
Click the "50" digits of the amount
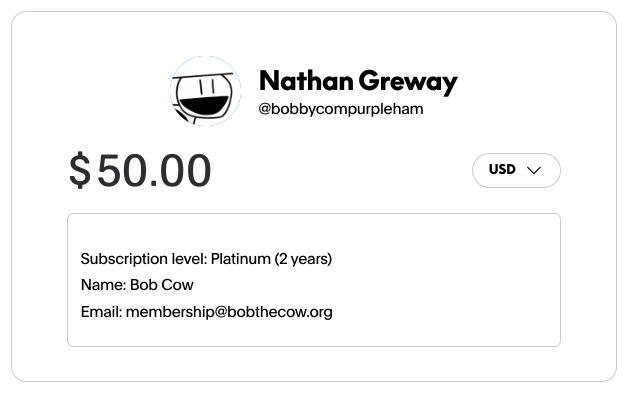point(121,171)
